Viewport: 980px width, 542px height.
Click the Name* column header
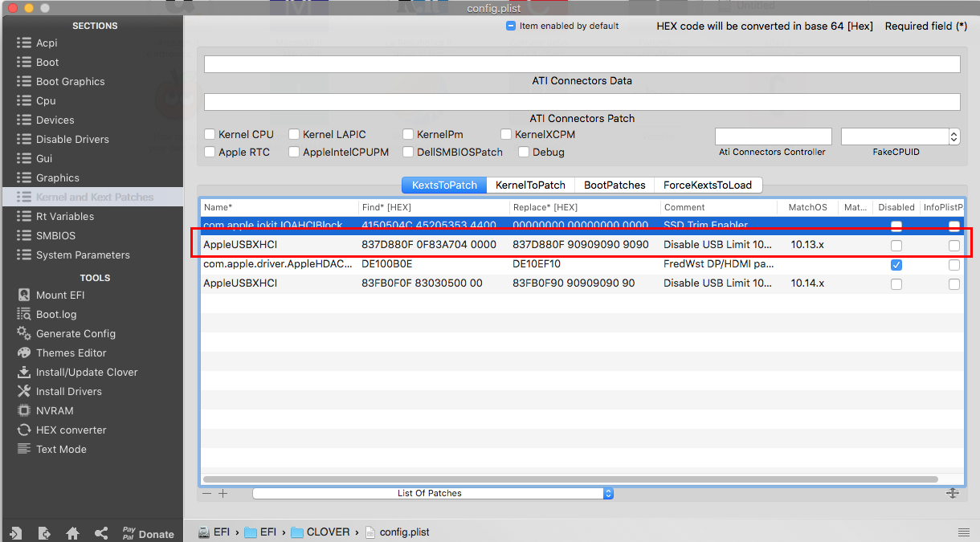[x=280, y=207]
